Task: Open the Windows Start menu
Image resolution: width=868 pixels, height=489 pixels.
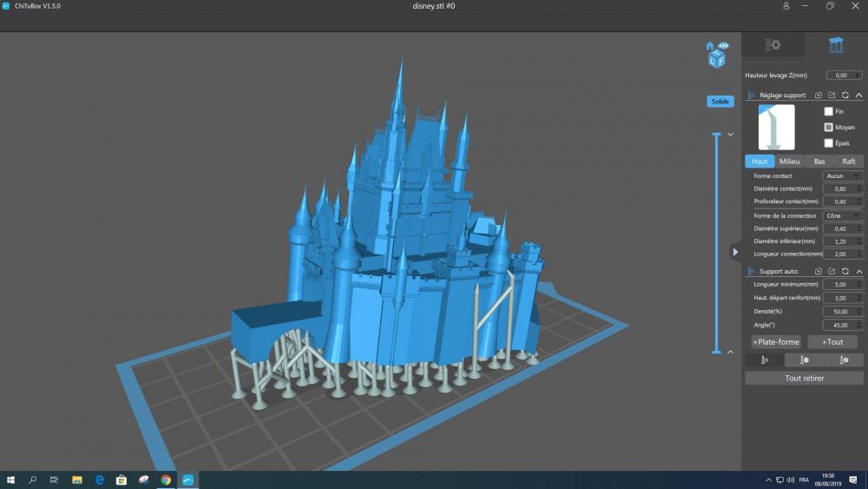Action: coord(10,480)
